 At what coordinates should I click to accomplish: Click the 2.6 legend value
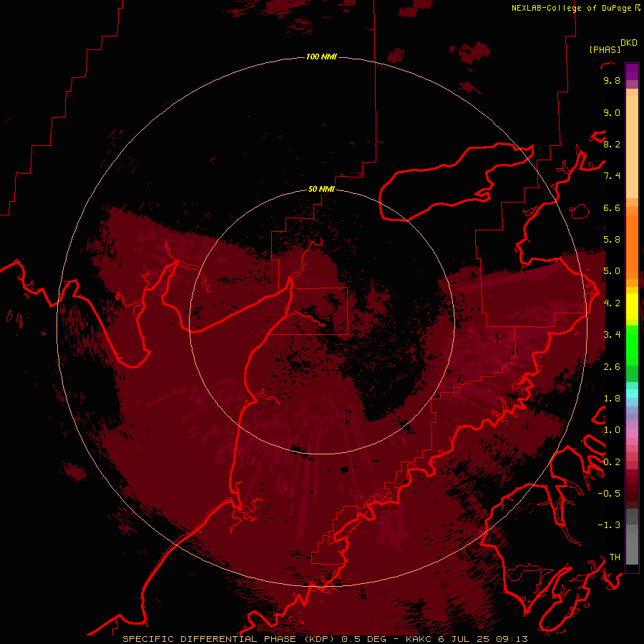pyautogui.click(x=612, y=366)
